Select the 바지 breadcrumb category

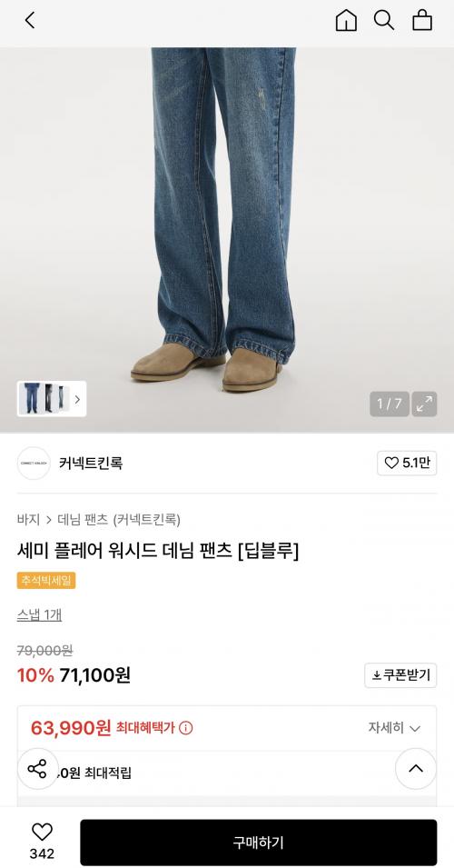pyautogui.click(x=28, y=520)
